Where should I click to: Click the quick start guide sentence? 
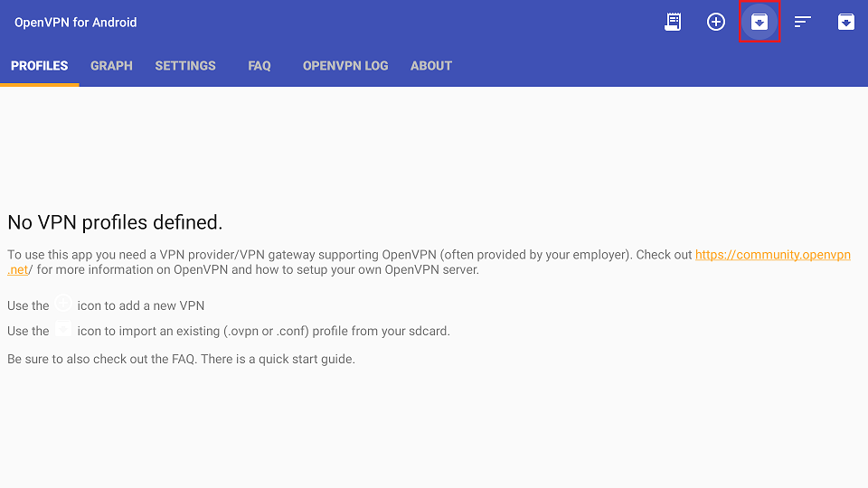pyautogui.click(x=181, y=359)
